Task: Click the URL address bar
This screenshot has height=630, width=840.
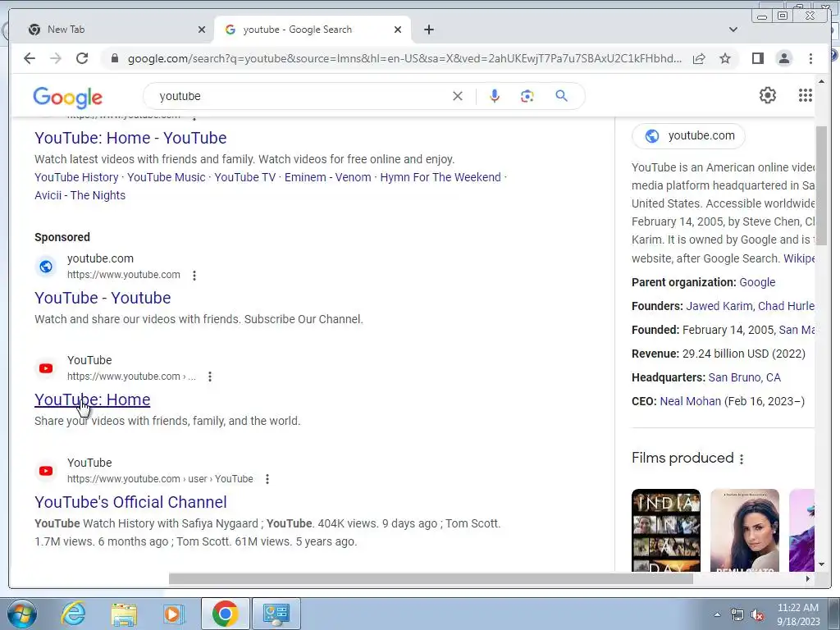Action: click(x=404, y=58)
